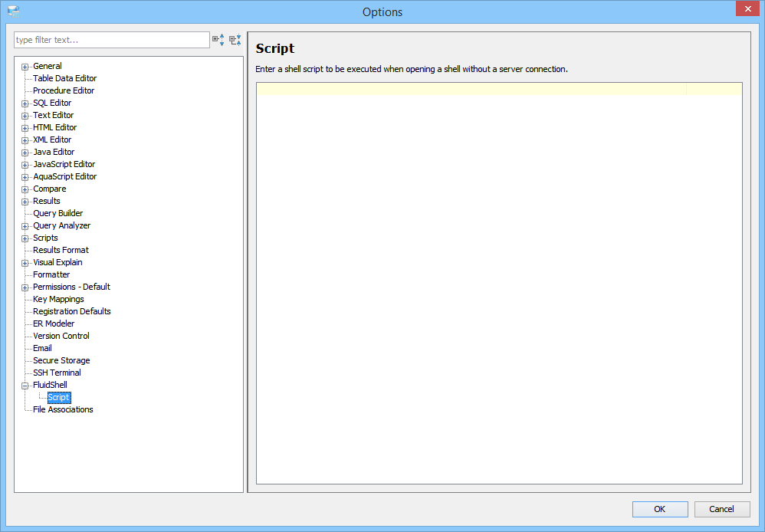765x532 pixels.
Task: Select the Visual Explain label
Action: coord(57,262)
